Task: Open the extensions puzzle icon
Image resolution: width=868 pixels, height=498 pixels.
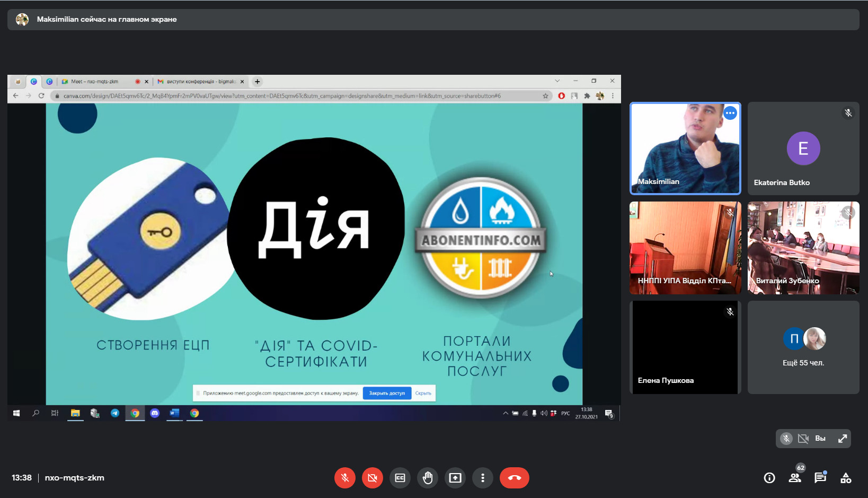Action: 587,96
